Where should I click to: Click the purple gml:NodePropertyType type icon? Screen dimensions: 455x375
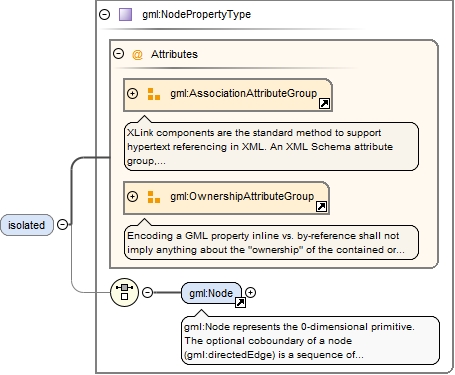pyautogui.click(x=125, y=15)
